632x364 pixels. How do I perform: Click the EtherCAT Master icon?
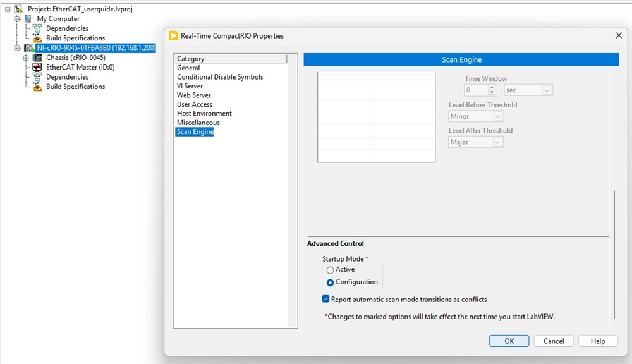[37, 68]
